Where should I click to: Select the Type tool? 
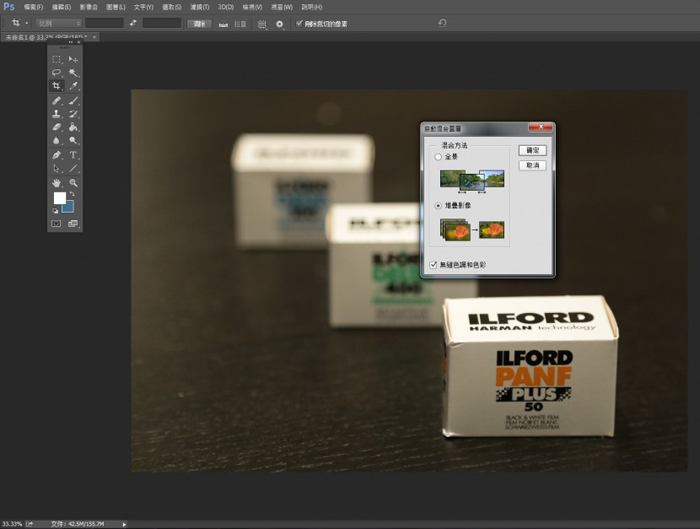point(73,155)
